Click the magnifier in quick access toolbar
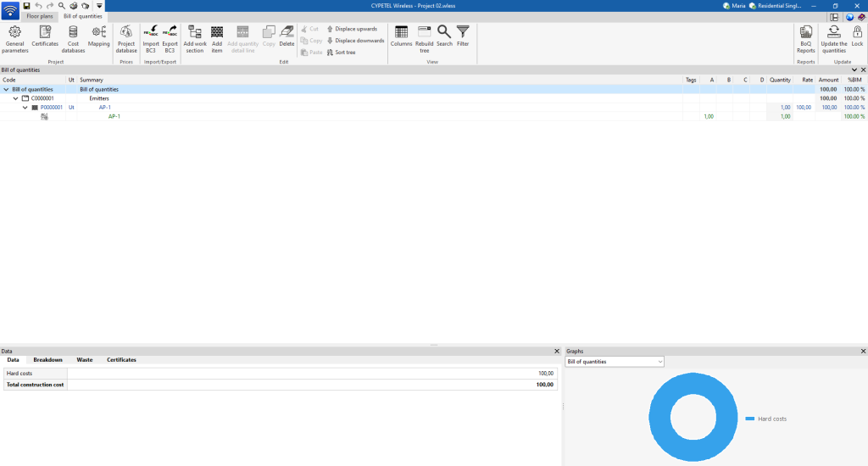 coord(61,6)
